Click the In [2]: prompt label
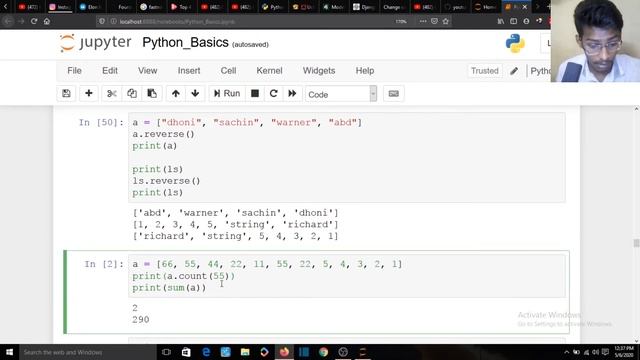The height and width of the screenshot is (360, 640). click(104, 264)
